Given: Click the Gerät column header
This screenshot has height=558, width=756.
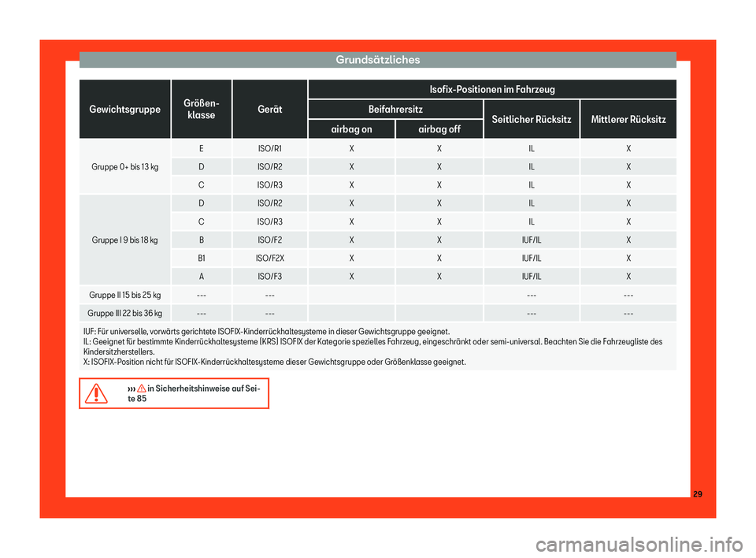Looking at the screenshot, I should pos(270,109).
